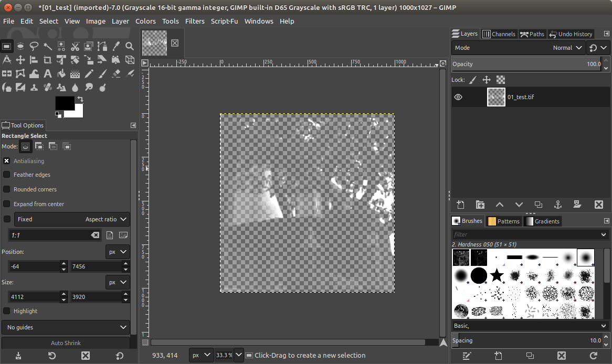Select the Pencil tool
Viewport: 612px width, 364px height.
pos(89,73)
